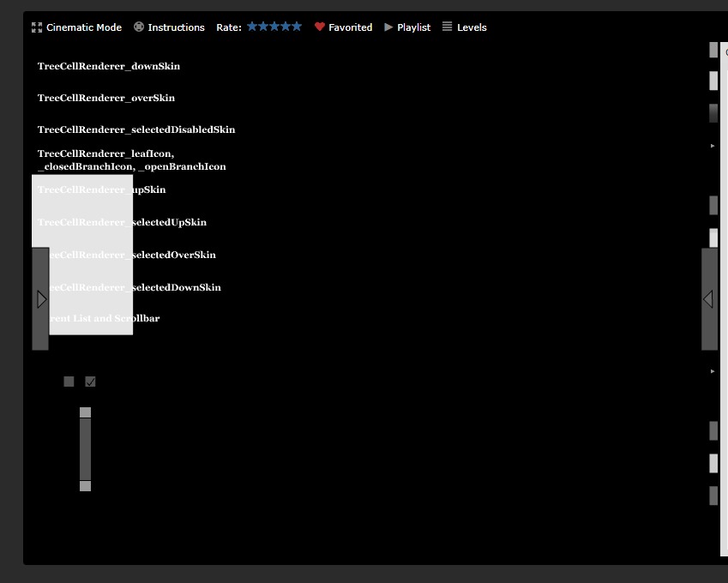Click the round Instructions target icon
Screen dimensions: 728x583
tap(138, 27)
